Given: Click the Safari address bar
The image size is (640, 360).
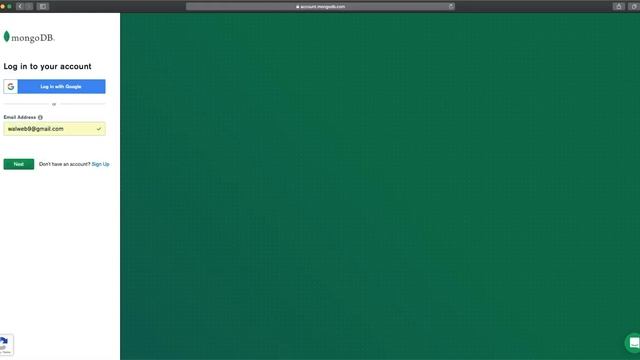Looking at the screenshot, I should [x=320, y=6].
